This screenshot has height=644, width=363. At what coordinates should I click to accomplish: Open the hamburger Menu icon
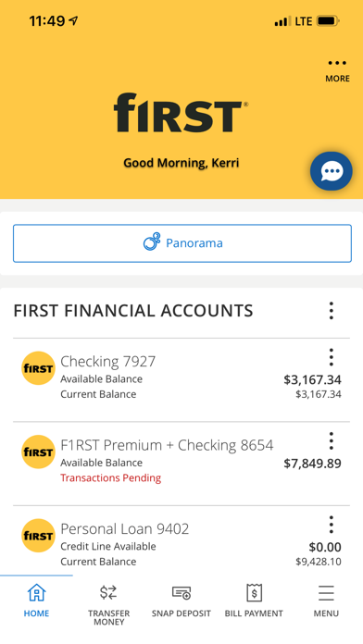[x=326, y=593]
